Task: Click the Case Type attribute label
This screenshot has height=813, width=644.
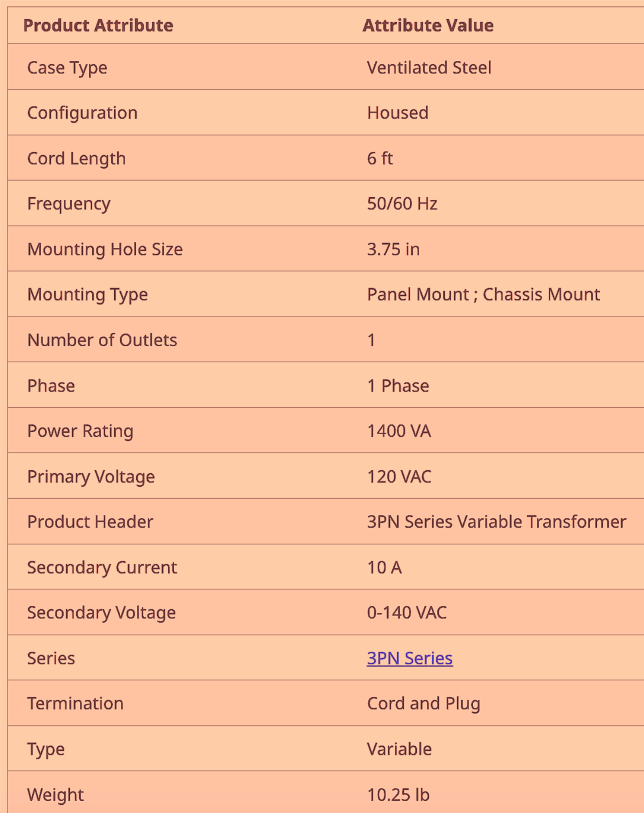Action: tap(67, 67)
